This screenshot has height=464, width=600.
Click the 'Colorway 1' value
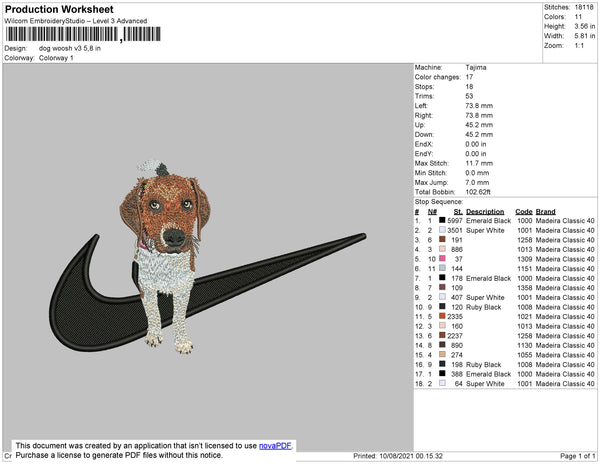point(56,58)
